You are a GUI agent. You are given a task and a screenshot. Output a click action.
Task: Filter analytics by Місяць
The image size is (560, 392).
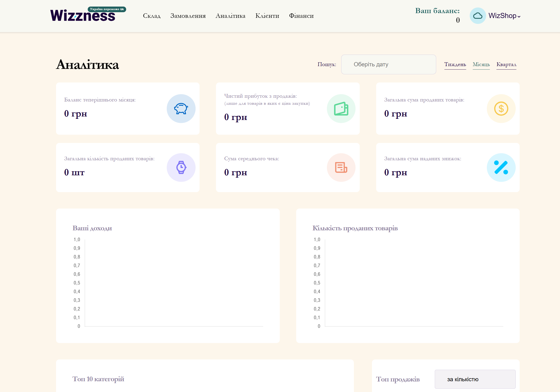point(481,65)
